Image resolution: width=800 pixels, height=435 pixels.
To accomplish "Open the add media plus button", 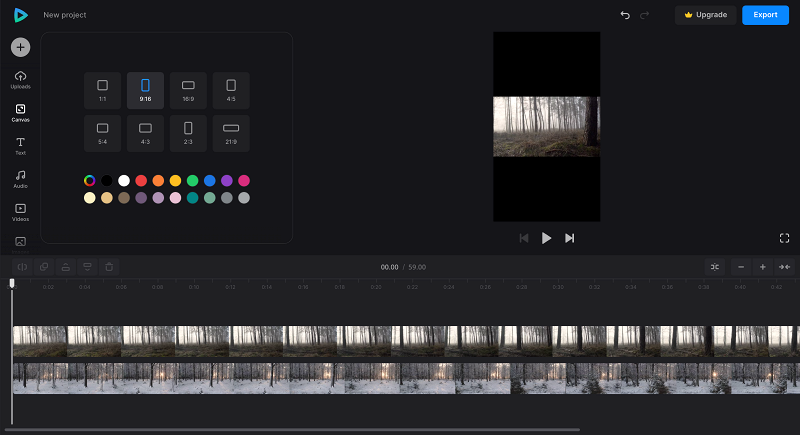I will [x=20, y=47].
